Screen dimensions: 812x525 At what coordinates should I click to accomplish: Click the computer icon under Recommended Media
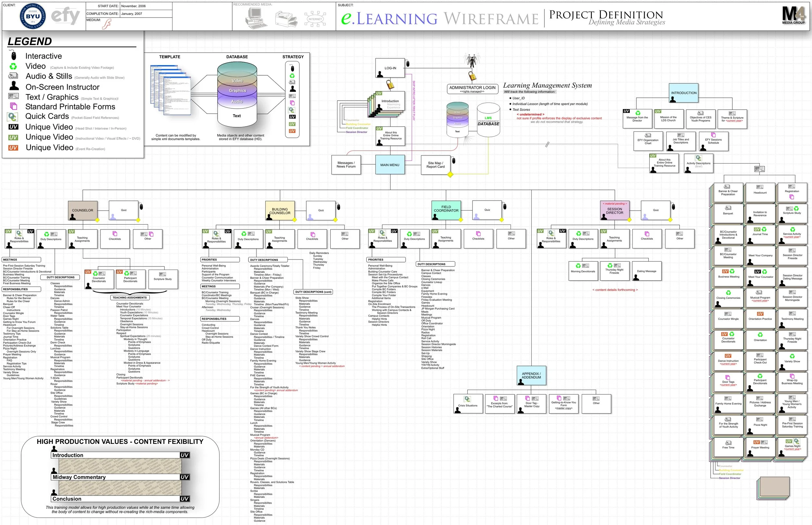pyautogui.click(x=256, y=18)
